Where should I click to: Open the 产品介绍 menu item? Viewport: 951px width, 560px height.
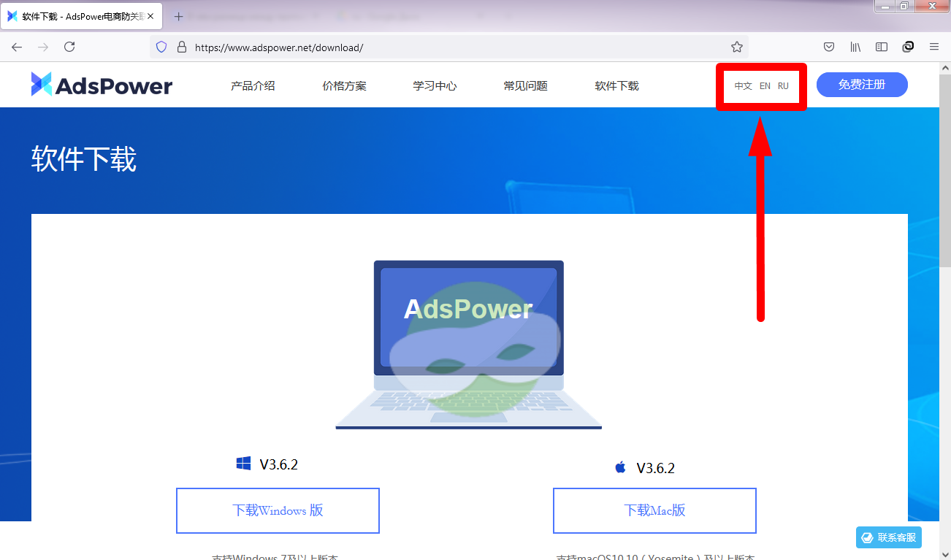pyautogui.click(x=253, y=85)
